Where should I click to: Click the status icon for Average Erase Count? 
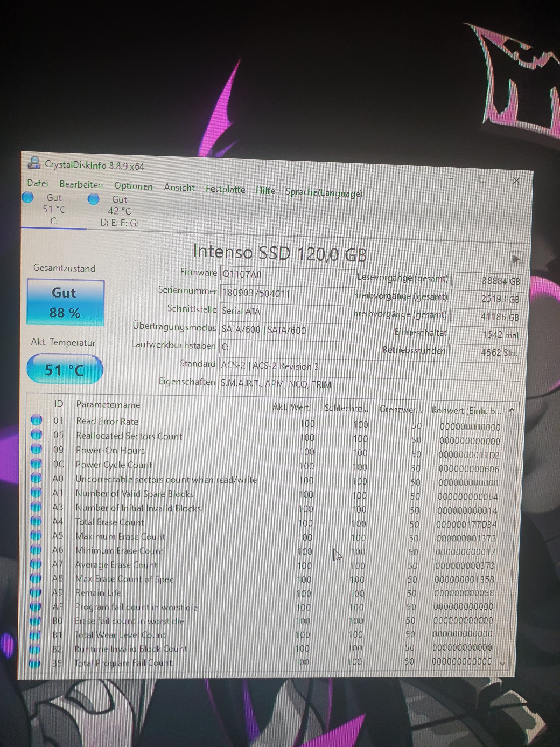36,564
